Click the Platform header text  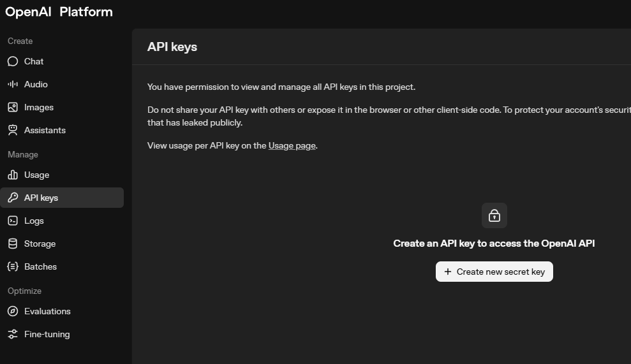[x=86, y=12]
